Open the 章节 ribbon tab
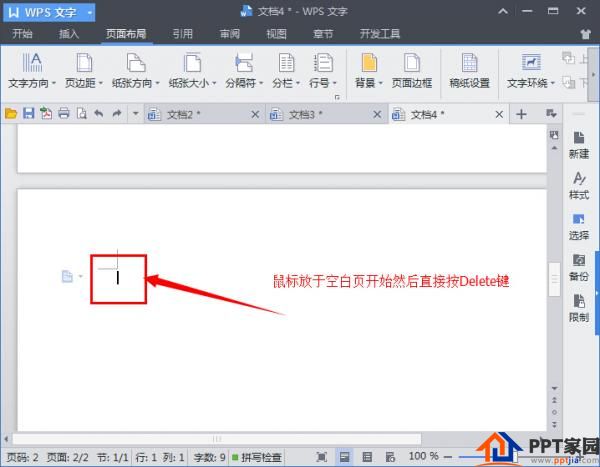The image size is (600, 467). [x=323, y=34]
